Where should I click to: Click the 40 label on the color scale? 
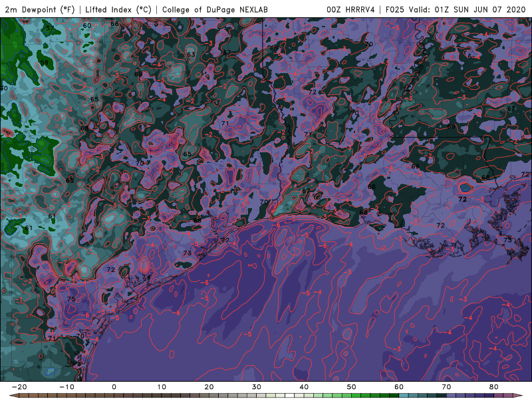304,387
